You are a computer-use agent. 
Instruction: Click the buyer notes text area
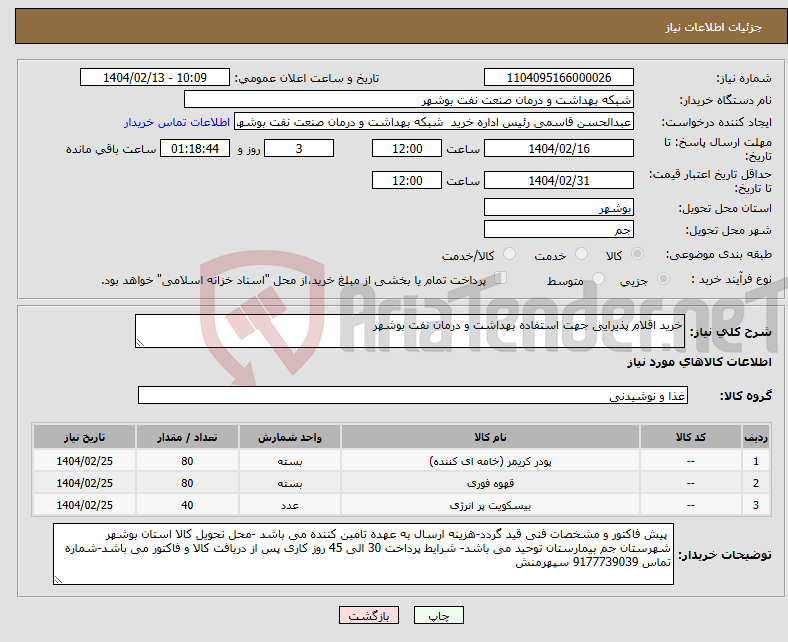(363, 554)
